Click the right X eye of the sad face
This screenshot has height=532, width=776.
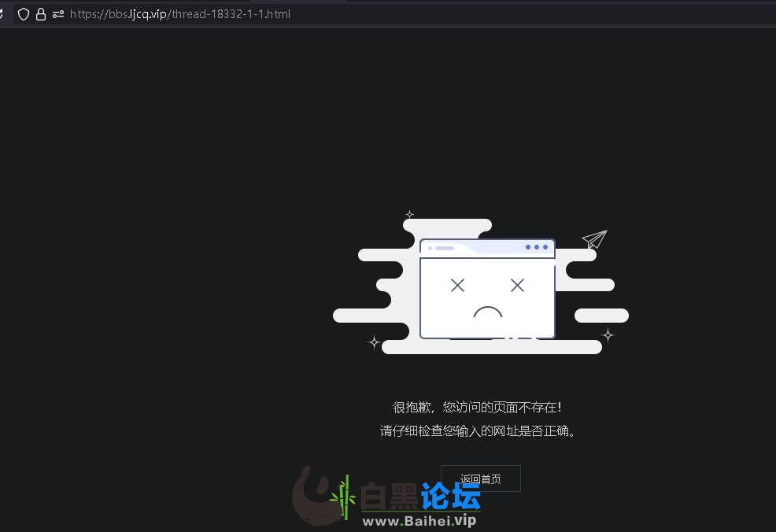[517, 285]
